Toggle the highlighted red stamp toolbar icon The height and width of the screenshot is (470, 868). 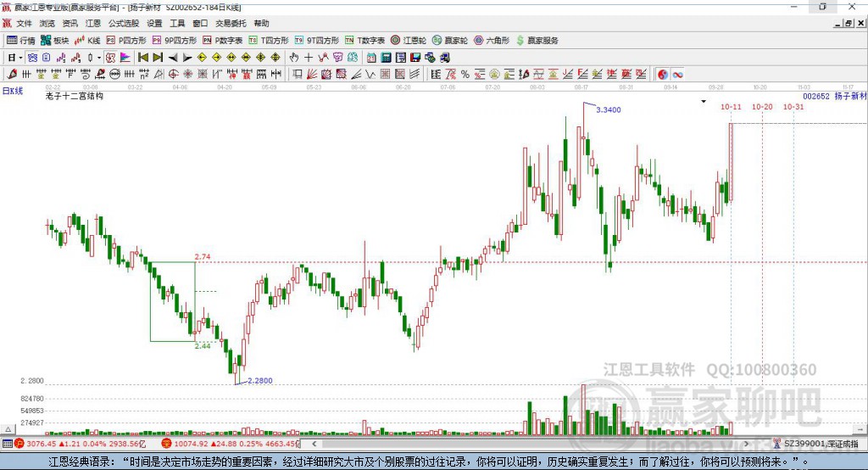(x=111, y=58)
